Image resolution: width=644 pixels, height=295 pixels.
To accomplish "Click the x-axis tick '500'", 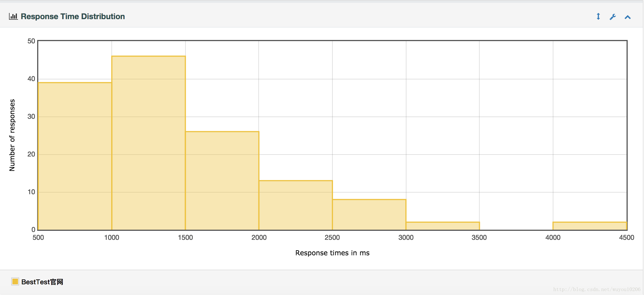I will coord(38,238).
